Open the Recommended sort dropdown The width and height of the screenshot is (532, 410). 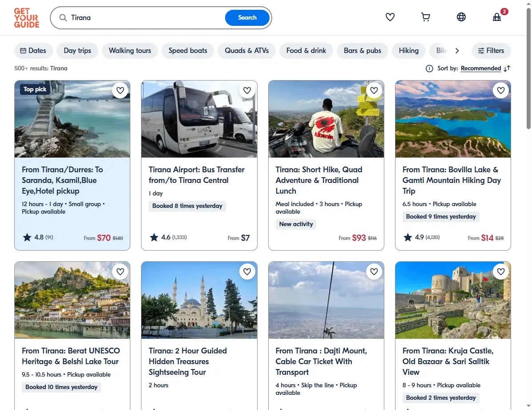481,68
